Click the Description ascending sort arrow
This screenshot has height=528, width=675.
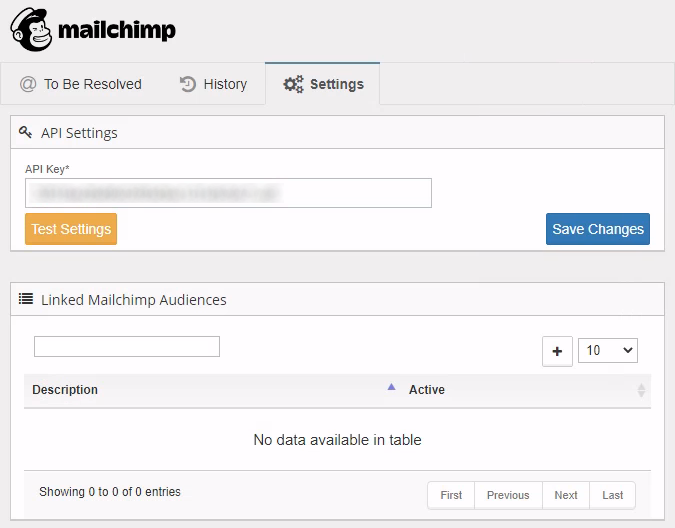(391, 387)
